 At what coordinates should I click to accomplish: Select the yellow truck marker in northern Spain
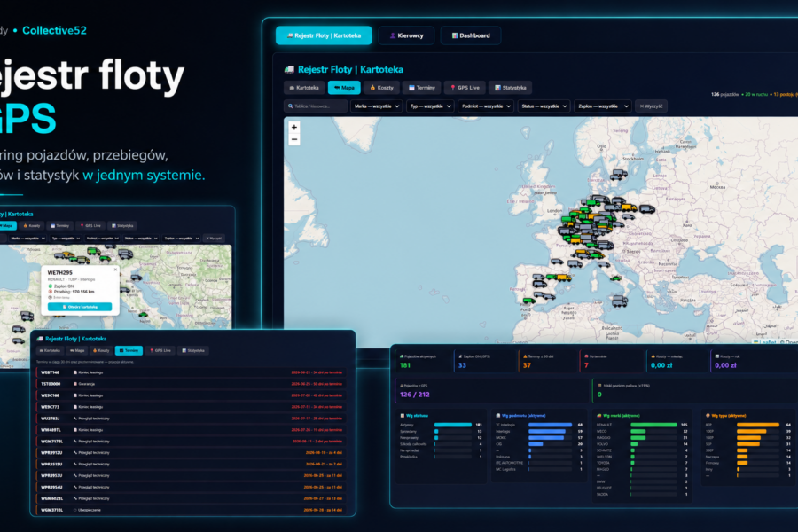click(x=563, y=278)
